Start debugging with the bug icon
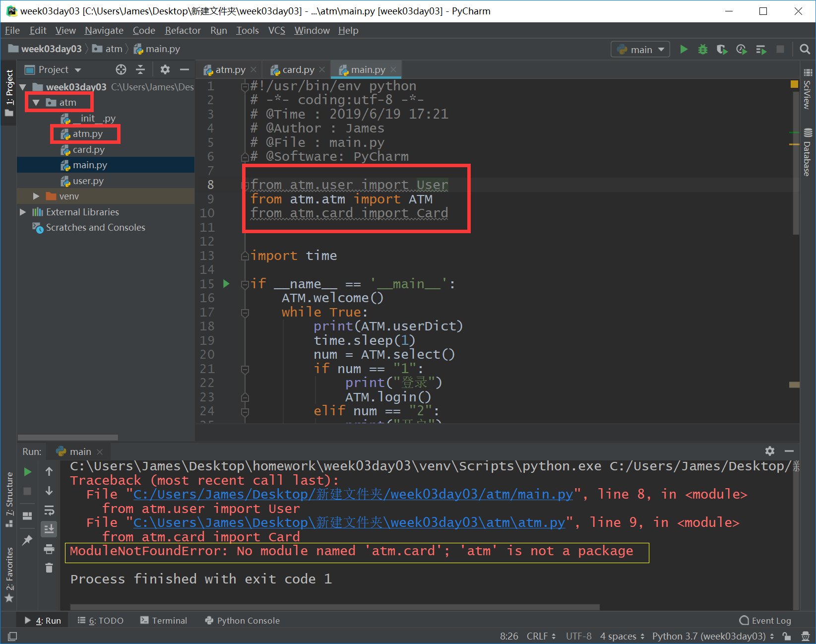 703,49
